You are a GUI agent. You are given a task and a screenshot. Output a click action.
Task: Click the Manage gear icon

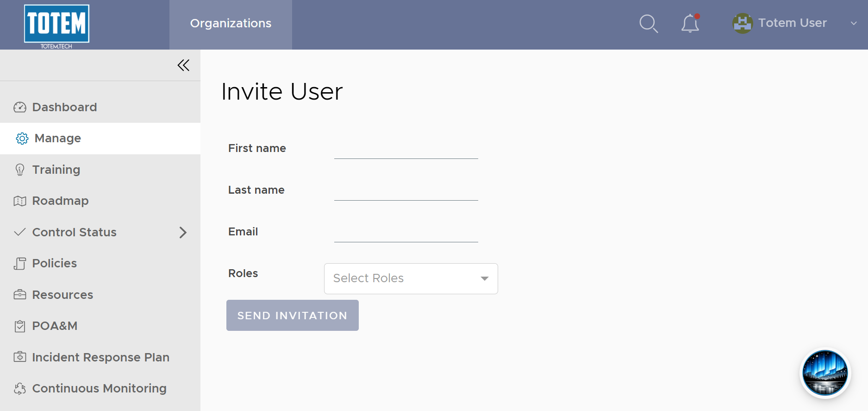point(22,139)
